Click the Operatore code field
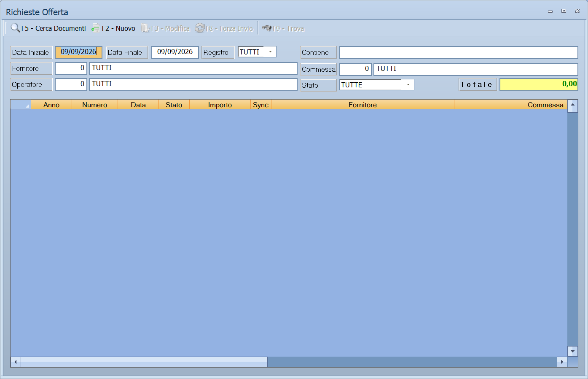The height and width of the screenshot is (379, 588). point(71,84)
